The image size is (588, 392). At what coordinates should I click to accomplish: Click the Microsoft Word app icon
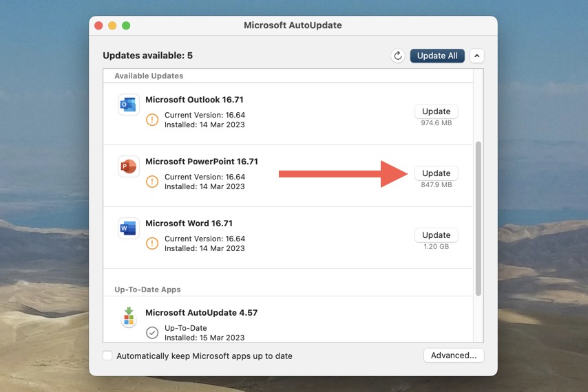pos(128,228)
